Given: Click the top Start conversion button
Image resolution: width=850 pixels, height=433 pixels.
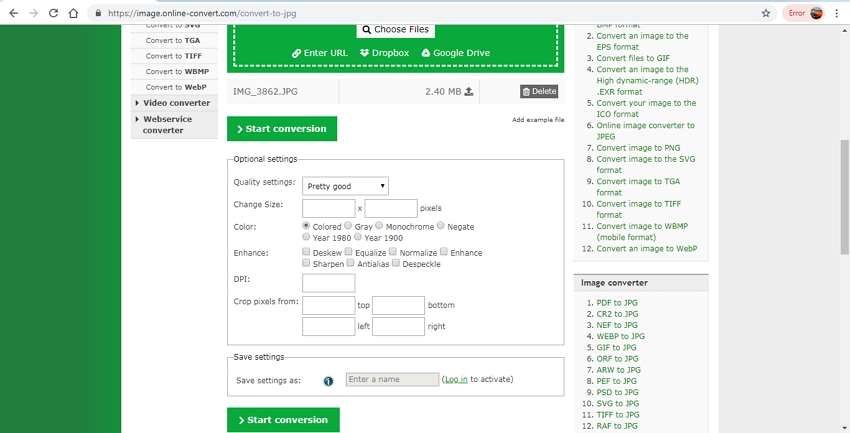Looking at the screenshot, I should point(282,129).
